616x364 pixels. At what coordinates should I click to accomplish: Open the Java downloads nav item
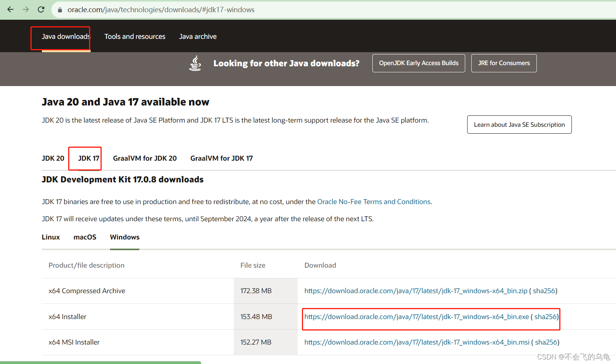pyautogui.click(x=66, y=37)
